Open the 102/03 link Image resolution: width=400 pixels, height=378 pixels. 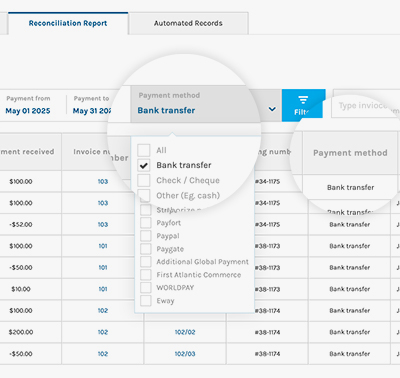185,354
